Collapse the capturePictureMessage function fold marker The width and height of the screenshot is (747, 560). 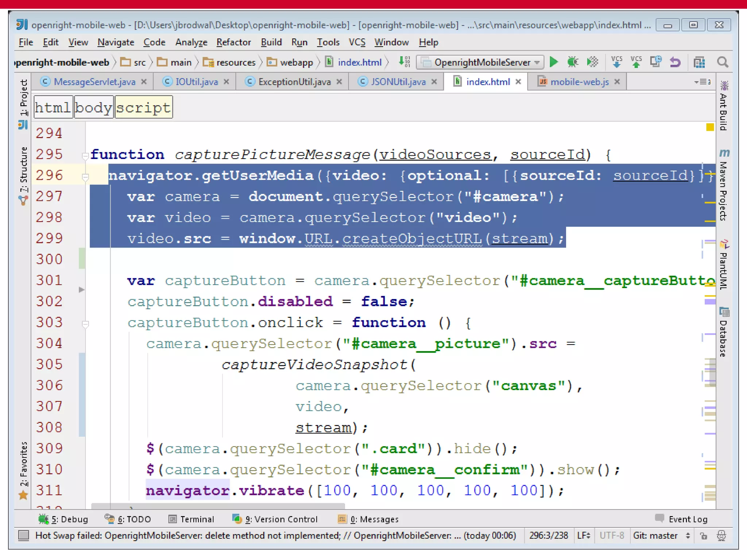(x=85, y=156)
